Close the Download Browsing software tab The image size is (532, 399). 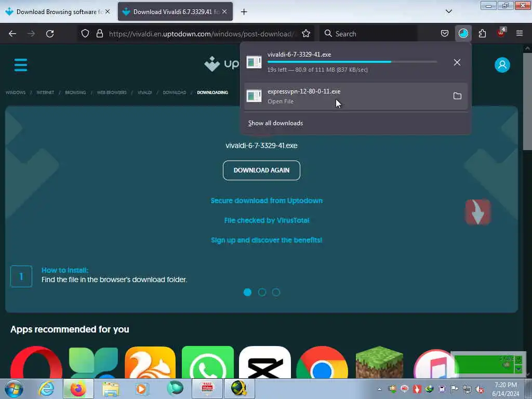(x=108, y=11)
